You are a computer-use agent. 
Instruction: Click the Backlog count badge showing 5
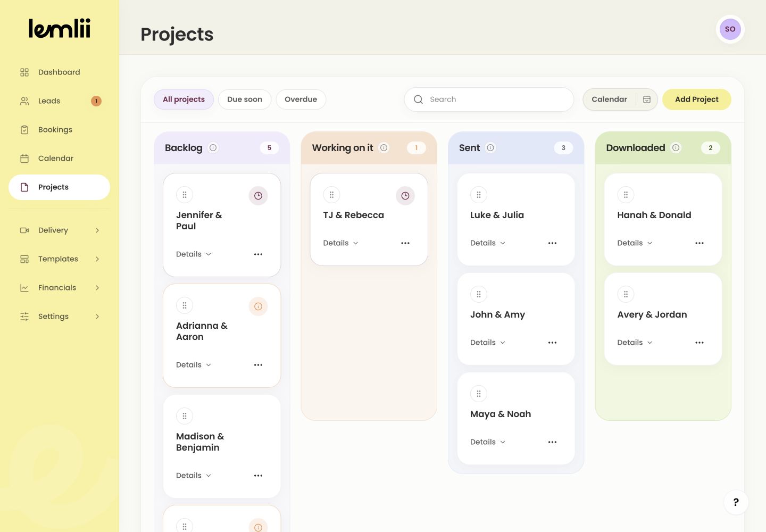(x=269, y=148)
